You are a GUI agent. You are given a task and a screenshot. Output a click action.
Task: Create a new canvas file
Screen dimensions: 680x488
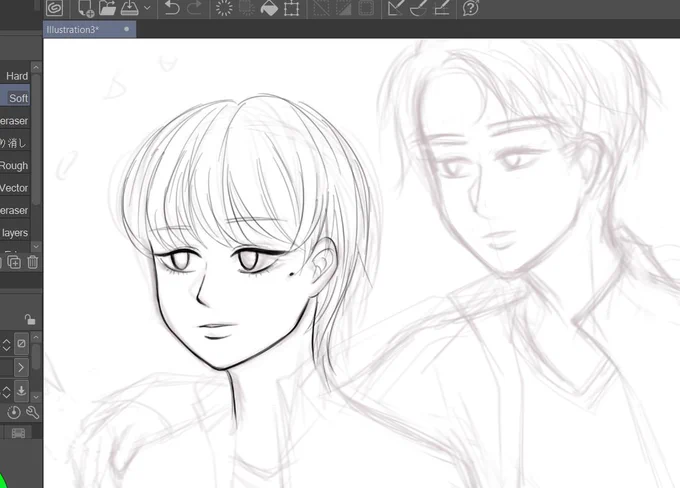[86, 8]
